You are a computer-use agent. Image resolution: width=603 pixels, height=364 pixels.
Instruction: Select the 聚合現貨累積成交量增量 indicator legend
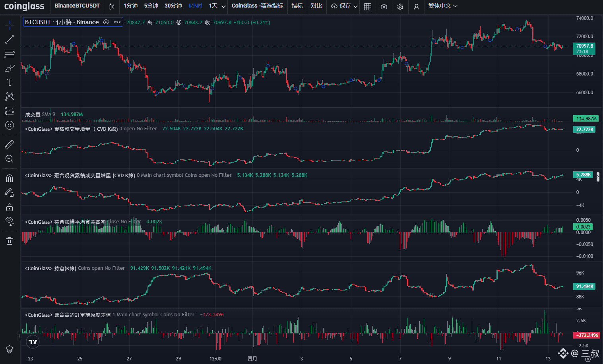[128, 175]
